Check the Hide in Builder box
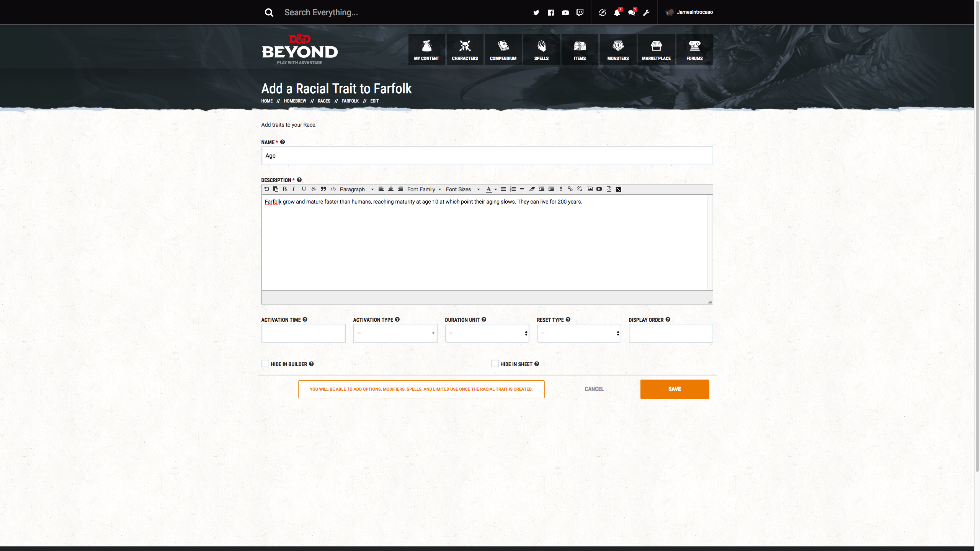The image size is (980, 551). [265, 364]
